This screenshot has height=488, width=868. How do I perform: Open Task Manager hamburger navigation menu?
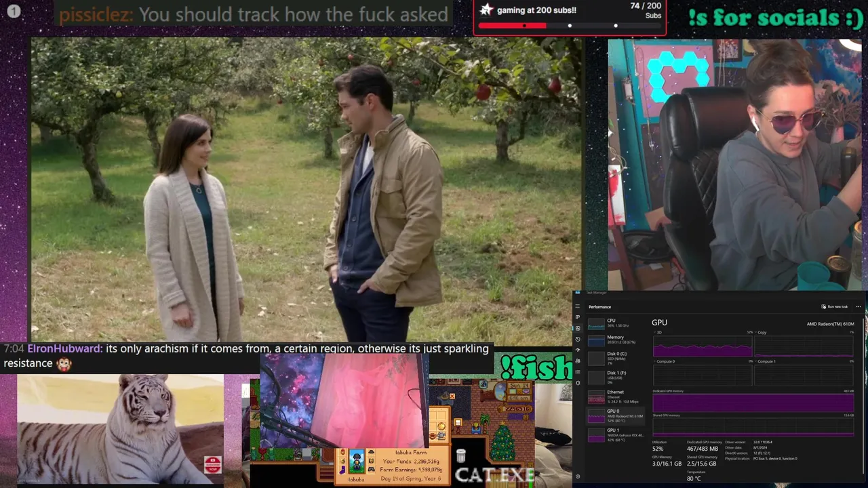coord(578,306)
